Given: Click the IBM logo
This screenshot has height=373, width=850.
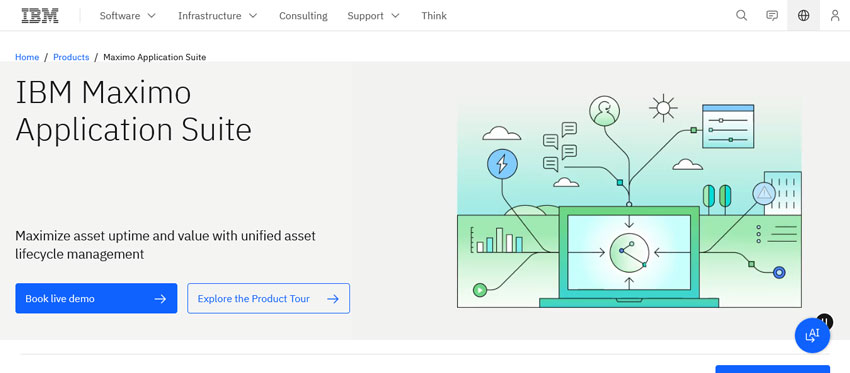Looking at the screenshot, I should tap(40, 16).
